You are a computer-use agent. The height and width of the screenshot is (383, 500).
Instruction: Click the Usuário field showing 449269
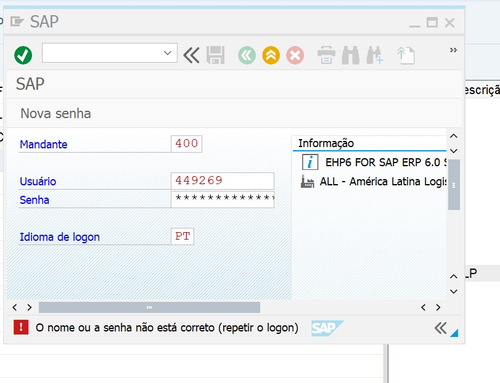pos(223,181)
